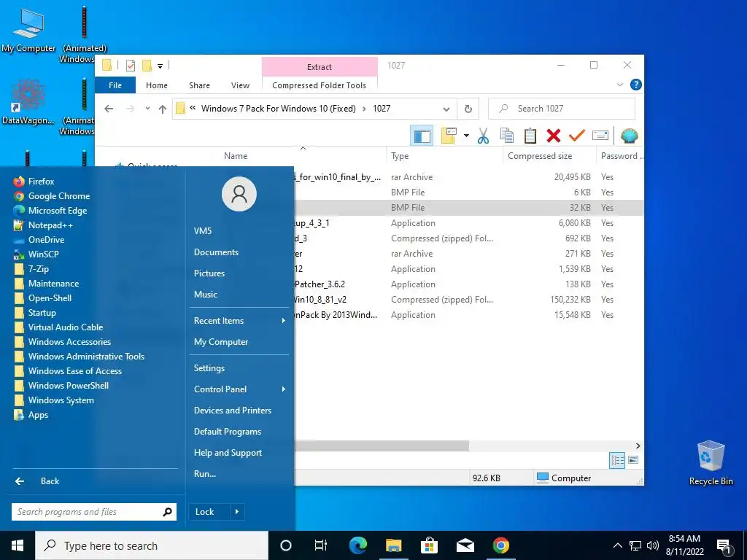The image size is (747, 560).
Task: Switch to the View ribbon tab
Action: pyautogui.click(x=240, y=85)
